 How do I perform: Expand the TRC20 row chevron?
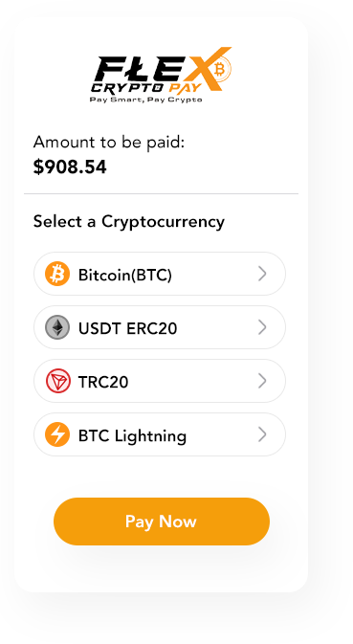[x=262, y=381]
